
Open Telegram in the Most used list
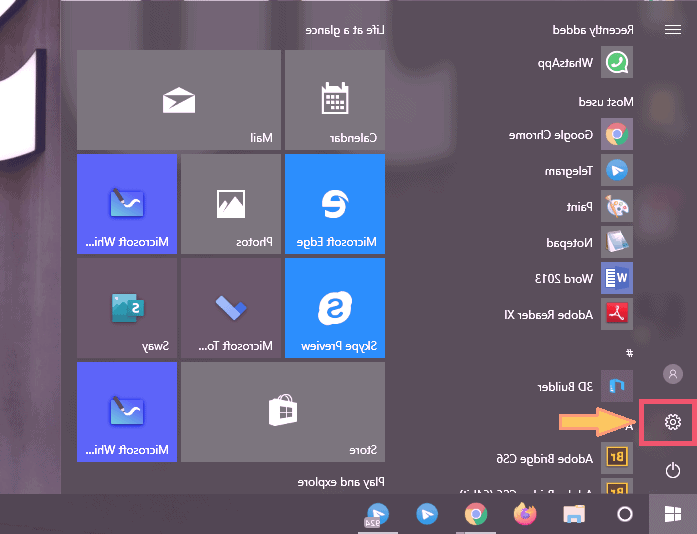pyautogui.click(x=589, y=170)
